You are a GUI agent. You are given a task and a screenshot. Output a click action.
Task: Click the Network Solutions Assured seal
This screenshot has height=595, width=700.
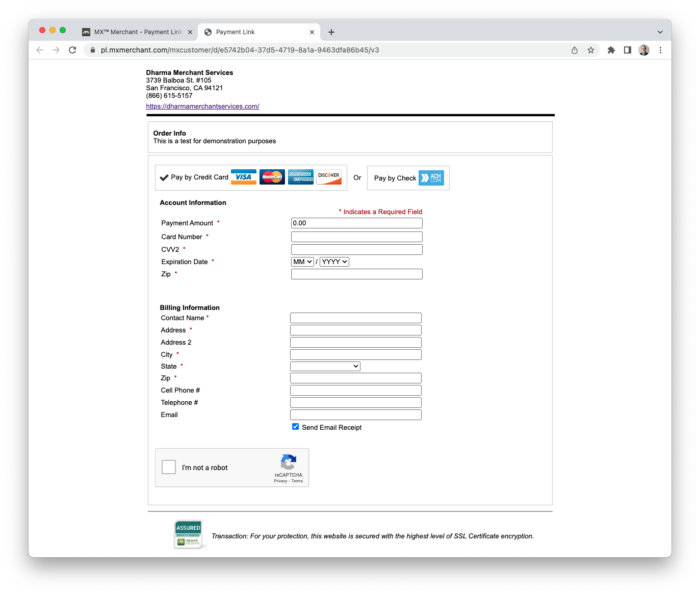[x=188, y=534]
